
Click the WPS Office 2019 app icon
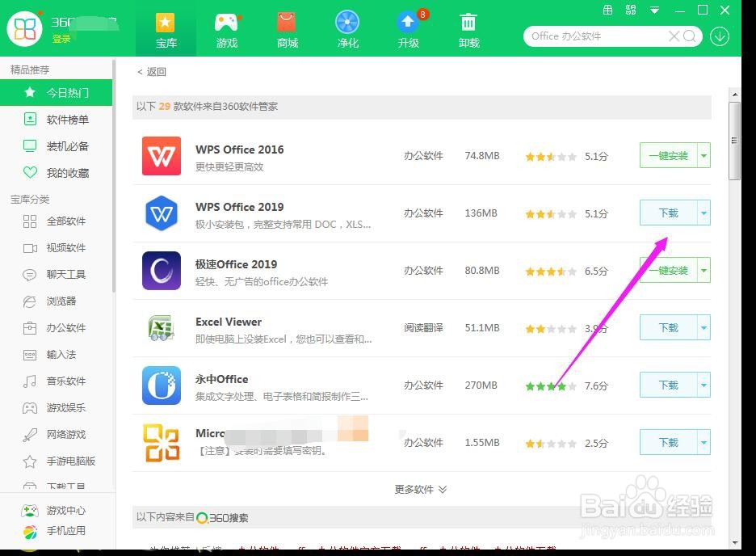point(162,213)
